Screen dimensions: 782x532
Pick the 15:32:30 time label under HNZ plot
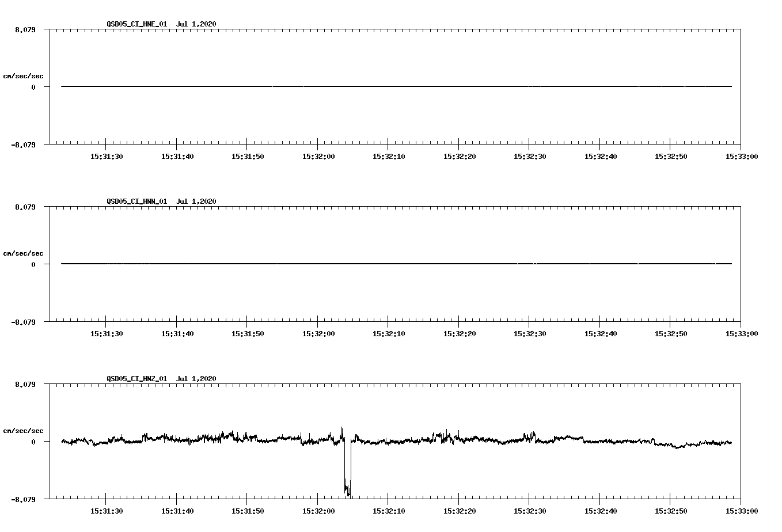530,511
